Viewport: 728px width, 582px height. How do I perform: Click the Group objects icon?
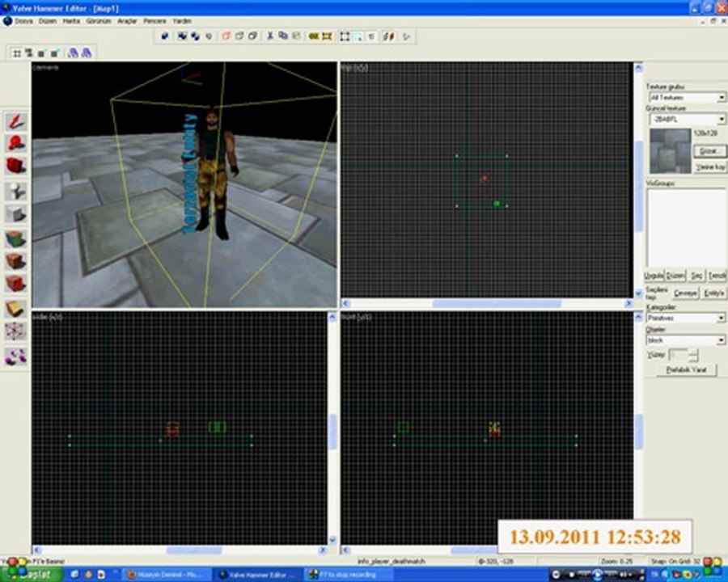pyautogui.click(x=183, y=36)
